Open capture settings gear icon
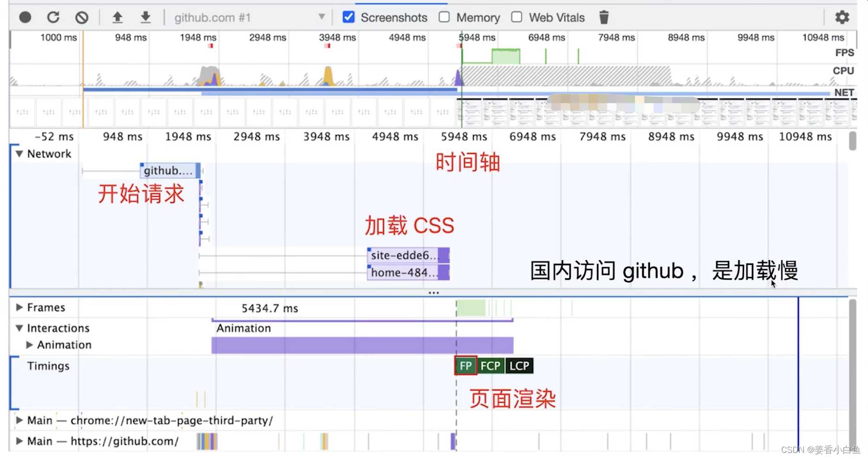Viewport: 868px width, 459px height. [842, 18]
